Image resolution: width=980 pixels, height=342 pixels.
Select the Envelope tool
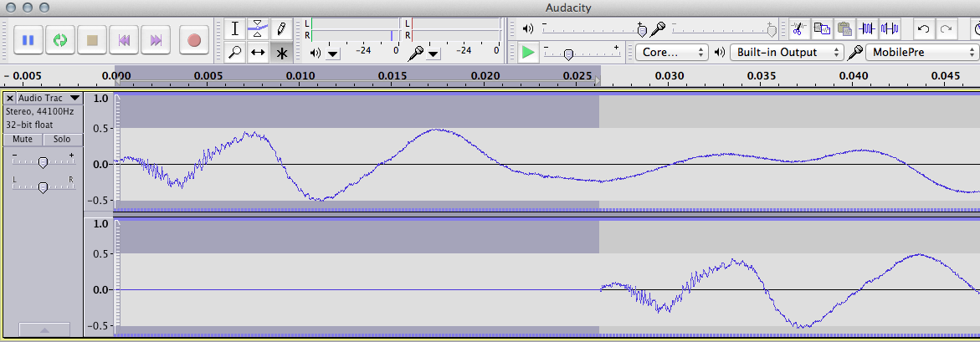[258, 28]
